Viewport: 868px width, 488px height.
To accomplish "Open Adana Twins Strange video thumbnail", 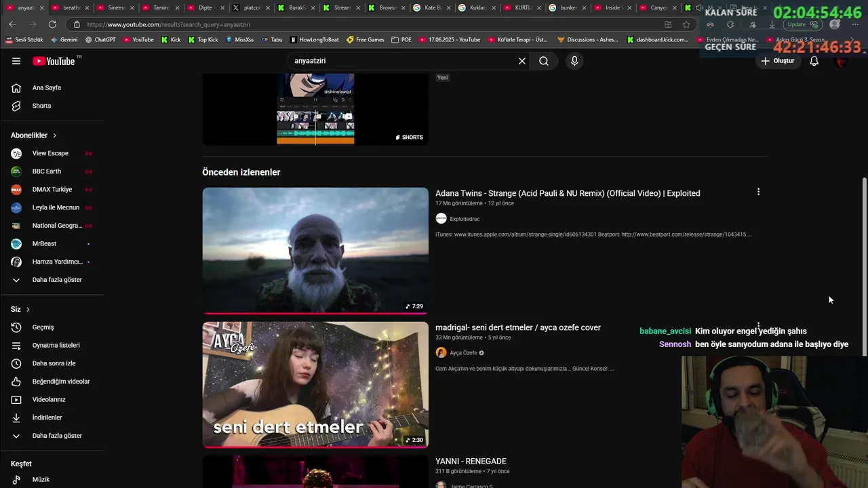I will tap(315, 251).
